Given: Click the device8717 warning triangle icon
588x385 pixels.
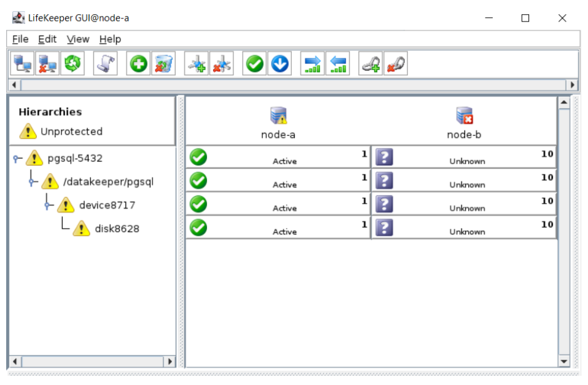Looking at the screenshot, I should (x=66, y=205).
